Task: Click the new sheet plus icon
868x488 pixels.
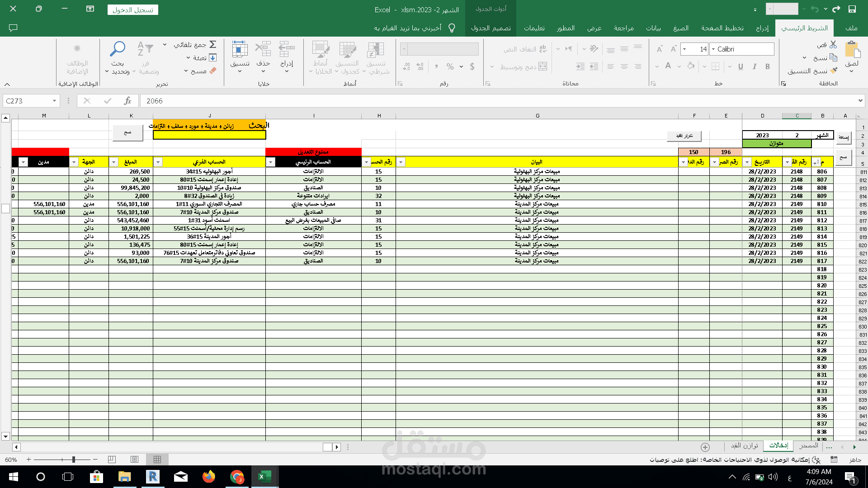Action: point(705,447)
